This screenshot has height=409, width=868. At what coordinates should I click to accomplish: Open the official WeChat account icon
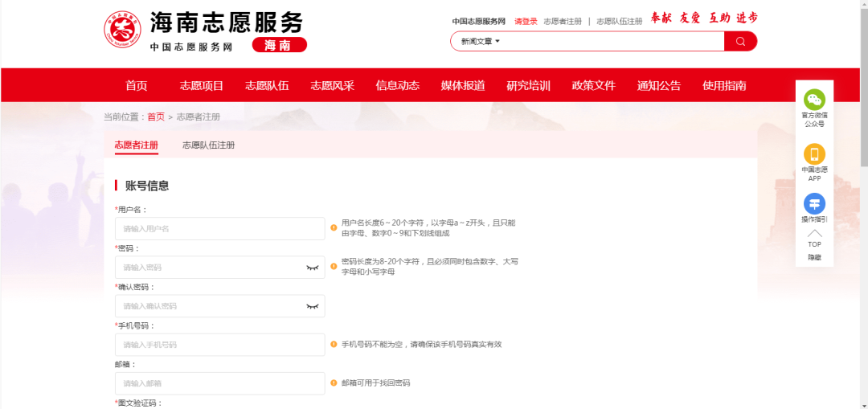coord(814,100)
